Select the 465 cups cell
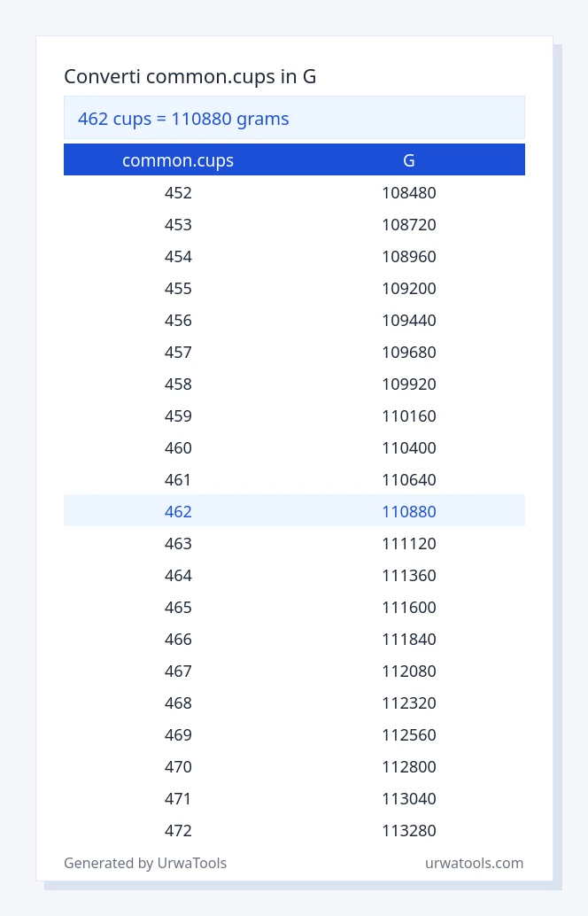588x916 pixels. click(x=178, y=607)
